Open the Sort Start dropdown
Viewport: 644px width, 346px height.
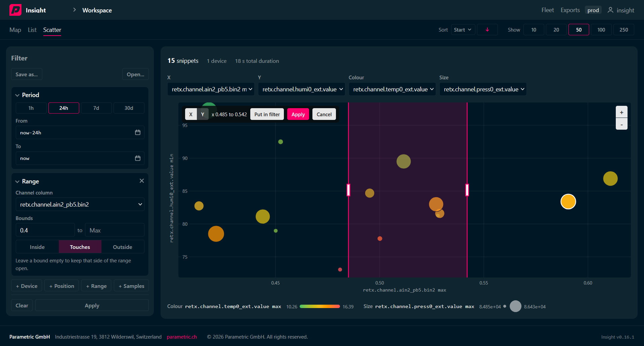[463, 30]
